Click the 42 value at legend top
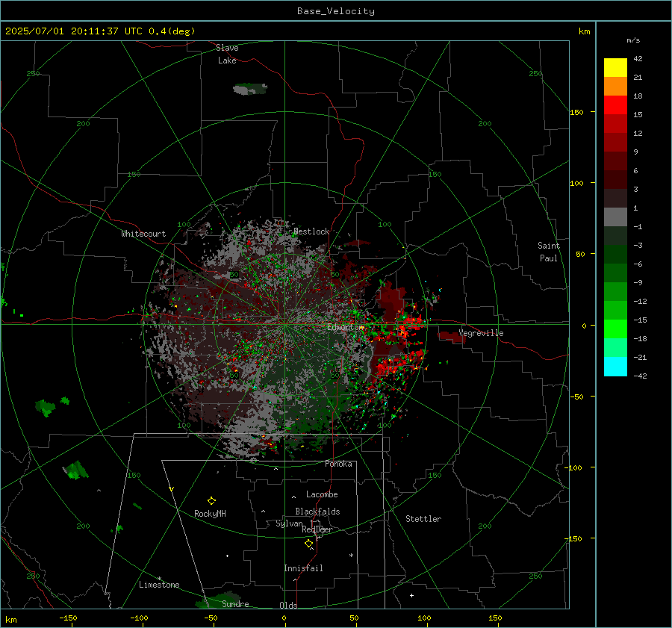The image size is (672, 628). coord(638,59)
